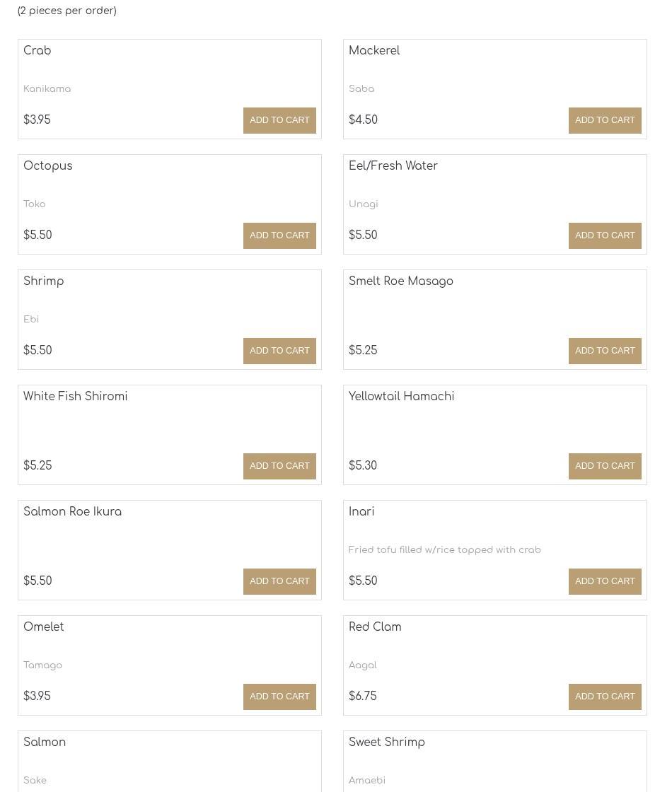Image resolution: width=672 pixels, height=792 pixels.
Task: Add Octopus Tako to cart
Action: 279,235
